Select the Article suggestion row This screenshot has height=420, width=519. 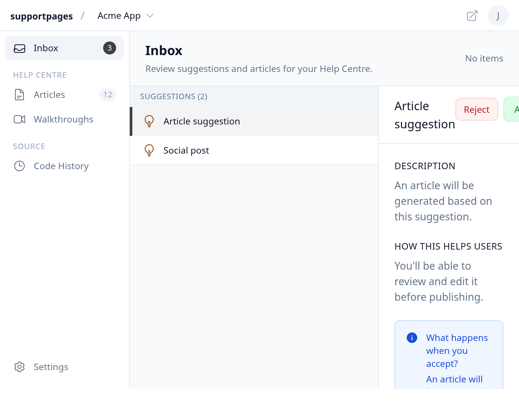point(254,121)
